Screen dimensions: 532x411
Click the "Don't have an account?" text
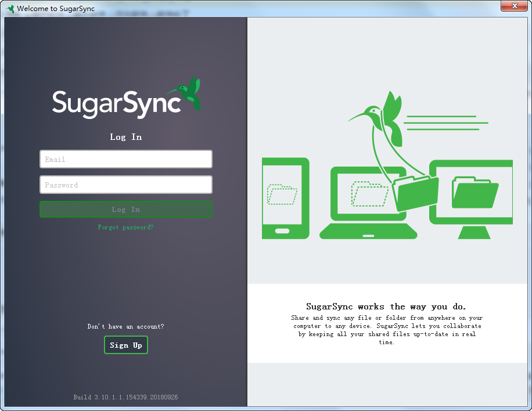tap(125, 326)
